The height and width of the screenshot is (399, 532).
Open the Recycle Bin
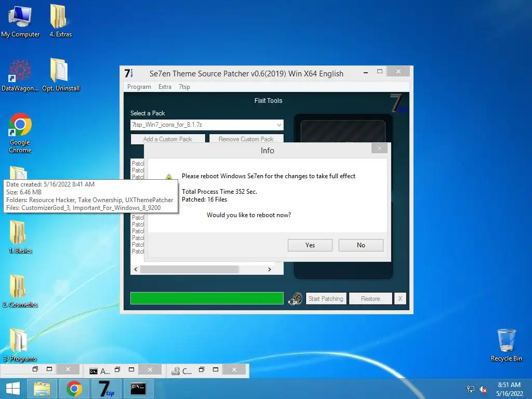(506, 345)
